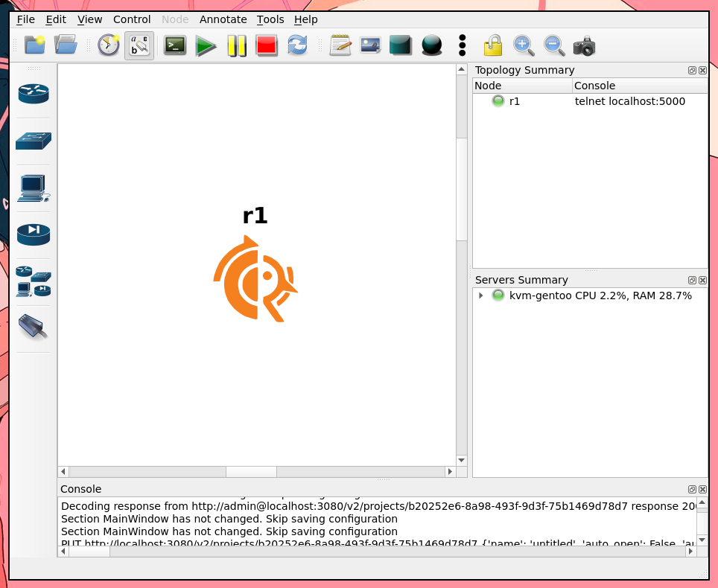Toggle the lock items padlock
Screen dimensions: 718x588
click(x=492, y=46)
